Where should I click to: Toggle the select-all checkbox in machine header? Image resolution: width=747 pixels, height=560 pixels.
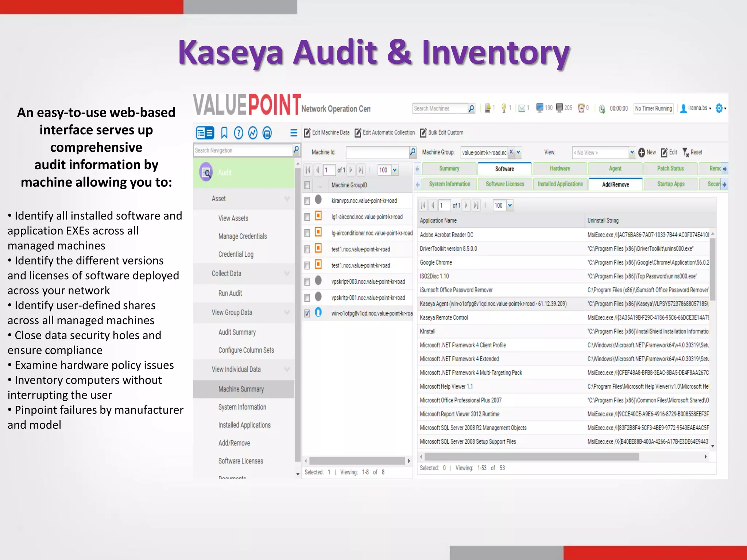point(307,185)
